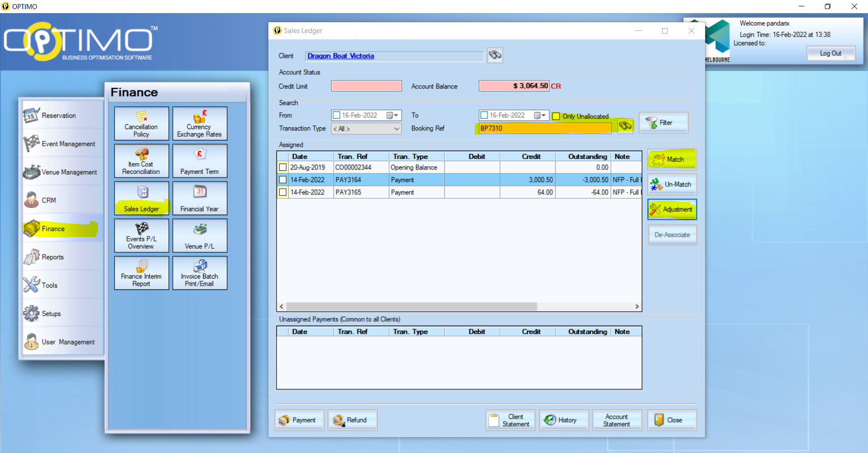Viewport: 868px width, 453px height.
Task: Click the Un-Match button
Action: (x=672, y=184)
